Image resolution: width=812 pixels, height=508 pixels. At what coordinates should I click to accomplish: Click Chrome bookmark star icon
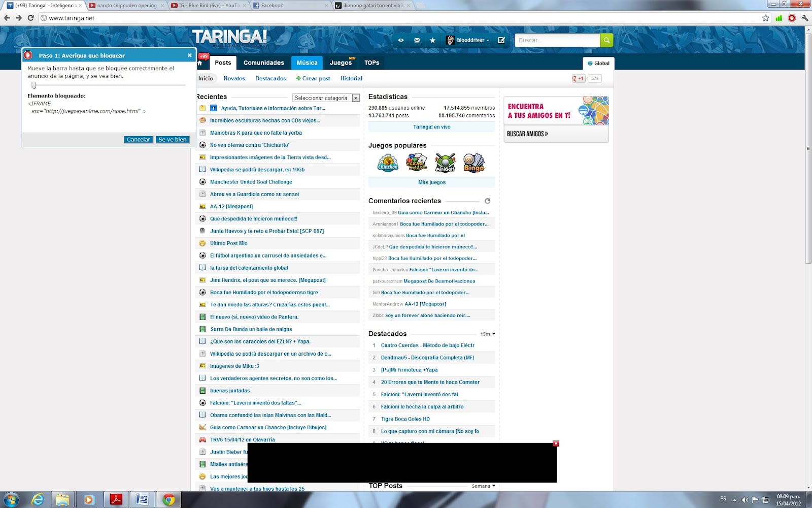click(765, 18)
